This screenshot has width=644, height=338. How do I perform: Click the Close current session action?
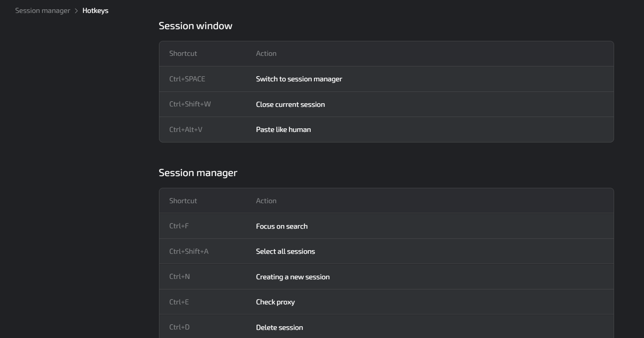click(290, 104)
